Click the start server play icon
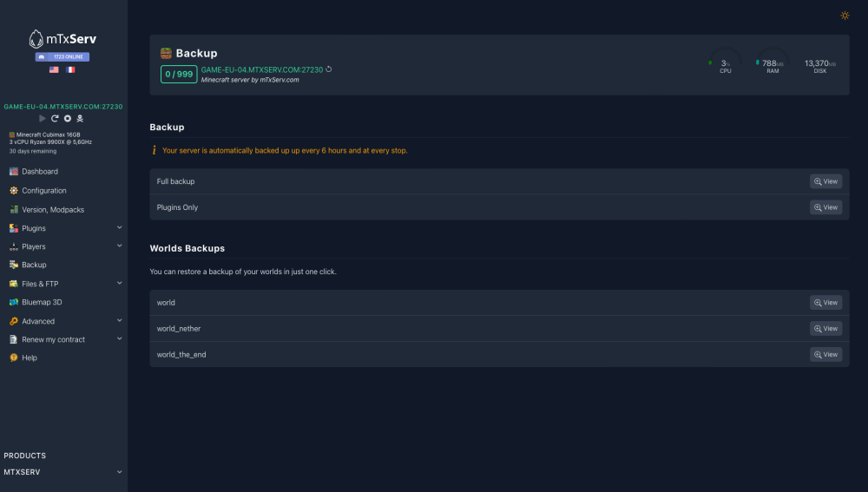Viewport: 868px width, 492px height. click(43, 118)
